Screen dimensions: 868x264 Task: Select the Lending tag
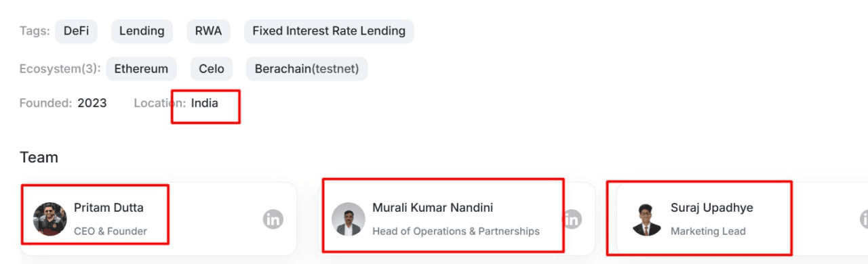coord(142,31)
